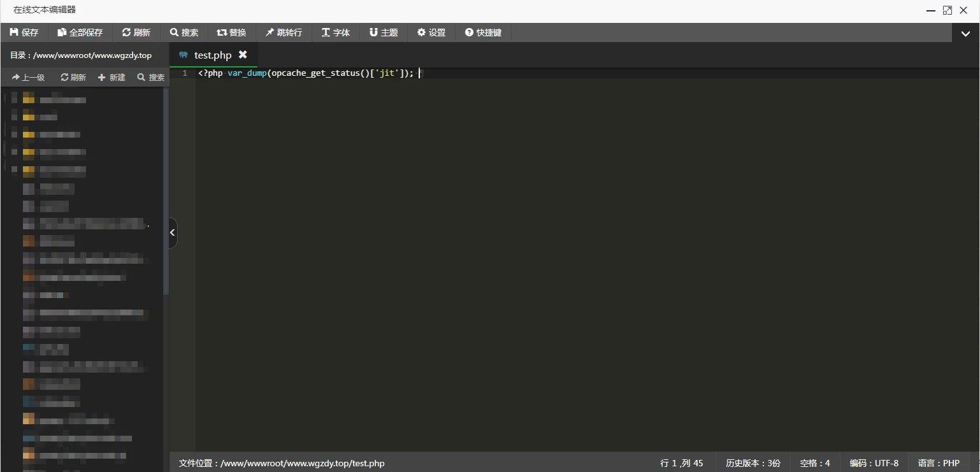The height and width of the screenshot is (472, 980).
Task: Search files in the sidebar (搜索)
Action: (151, 77)
